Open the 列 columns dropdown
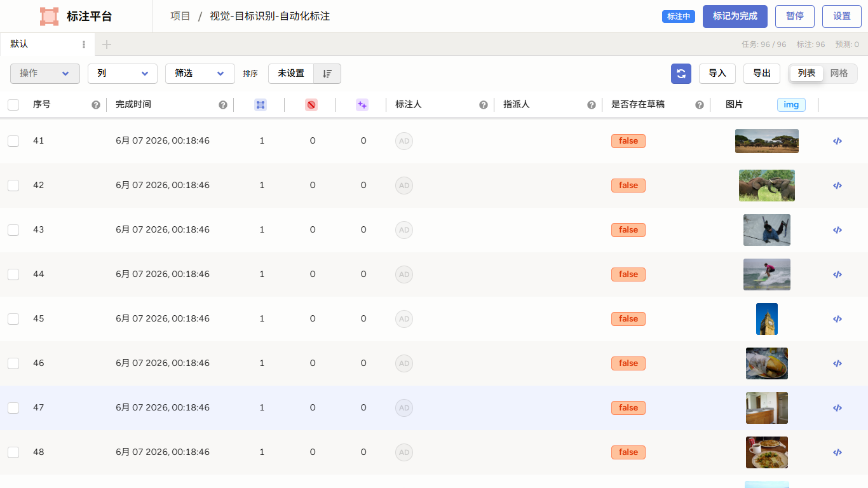The height and width of the screenshot is (488, 868). [123, 74]
